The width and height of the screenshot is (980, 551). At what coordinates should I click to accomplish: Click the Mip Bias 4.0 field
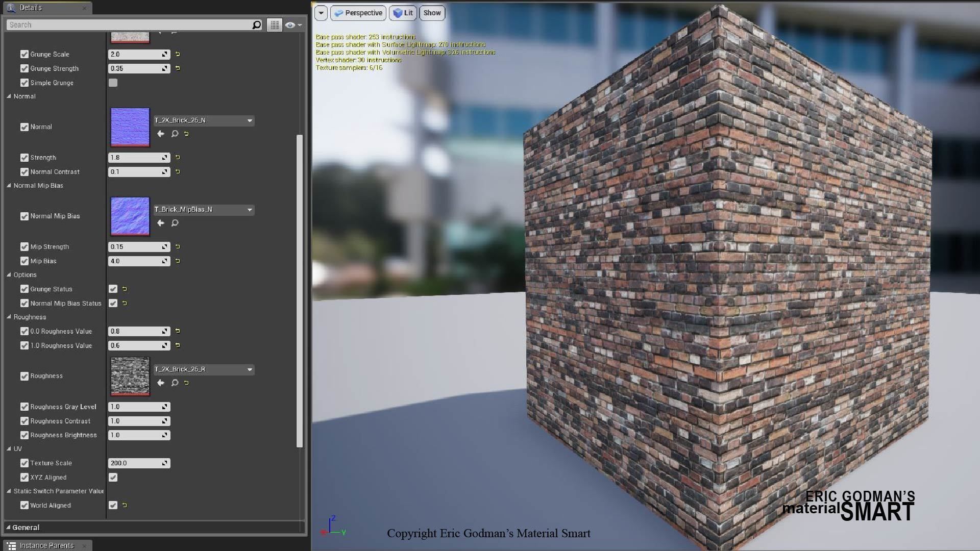(139, 261)
